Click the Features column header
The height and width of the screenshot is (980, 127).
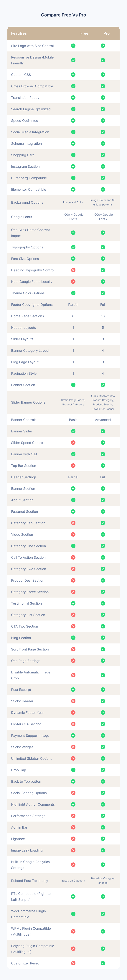19,34
